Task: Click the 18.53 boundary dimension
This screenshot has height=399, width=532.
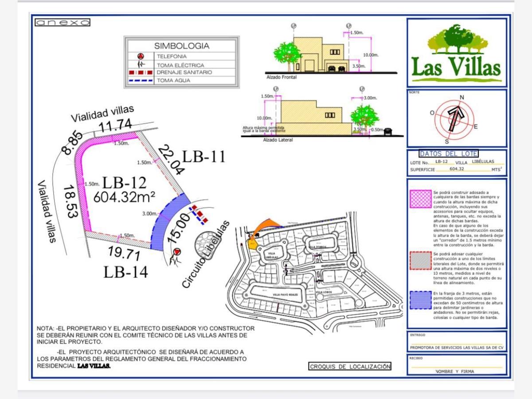Action: [71, 202]
